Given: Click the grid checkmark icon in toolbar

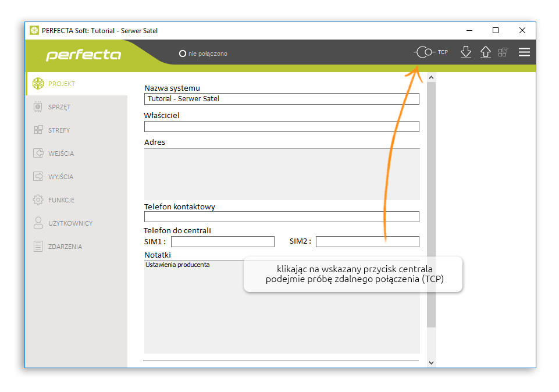Looking at the screenshot, I should tap(503, 52).
